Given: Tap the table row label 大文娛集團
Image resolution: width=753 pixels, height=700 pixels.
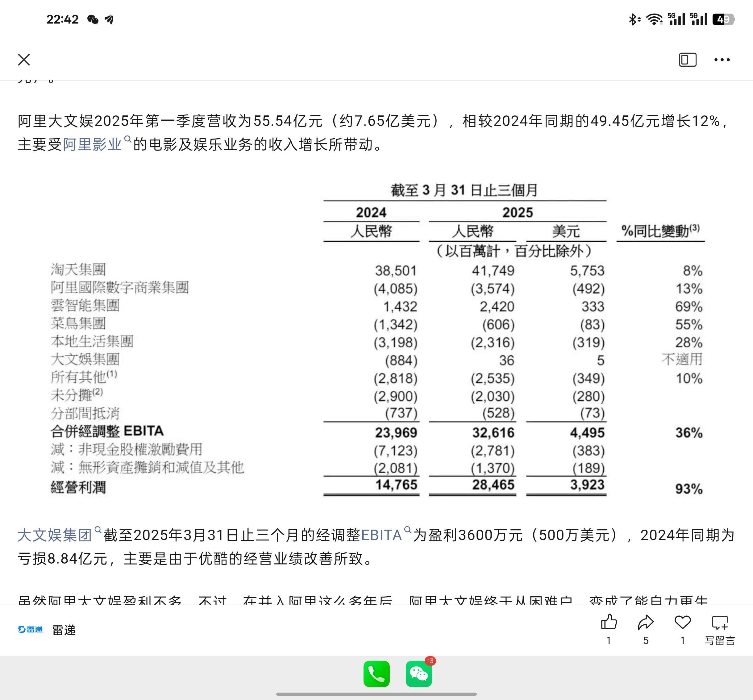Looking at the screenshot, I should click(x=85, y=359).
